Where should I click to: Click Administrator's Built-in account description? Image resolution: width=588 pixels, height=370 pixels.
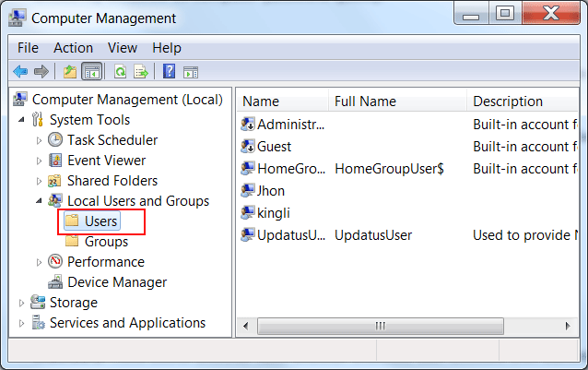[x=525, y=125]
